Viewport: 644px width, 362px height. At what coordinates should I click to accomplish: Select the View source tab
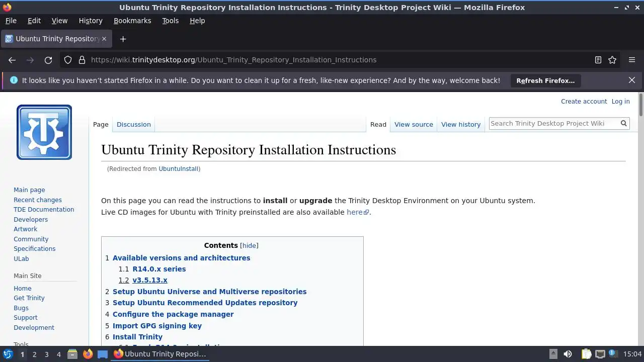(x=414, y=124)
